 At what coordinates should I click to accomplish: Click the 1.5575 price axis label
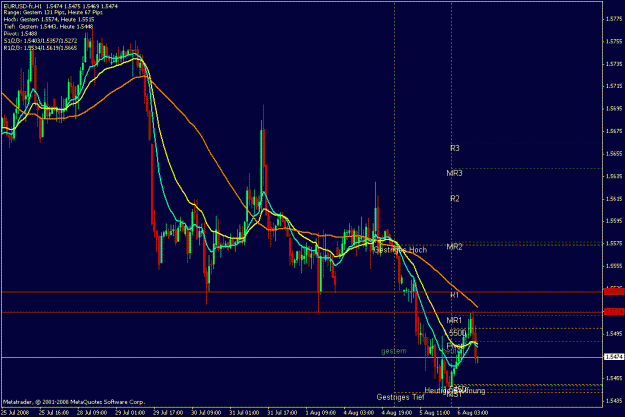click(614, 243)
